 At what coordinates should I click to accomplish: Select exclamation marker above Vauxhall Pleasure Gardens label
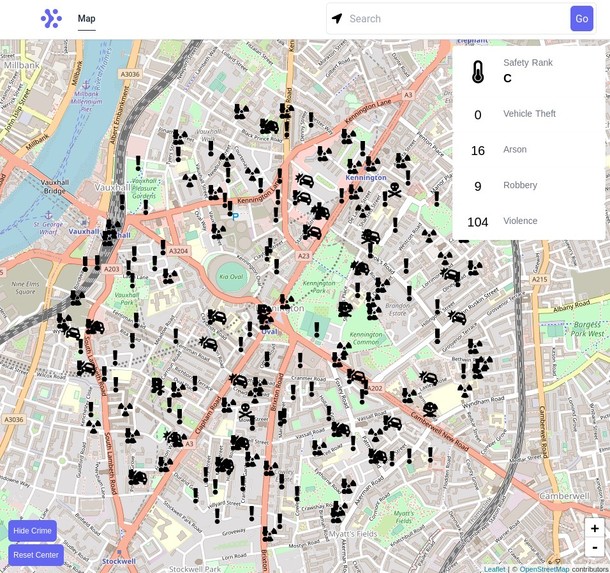coord(138,164)
